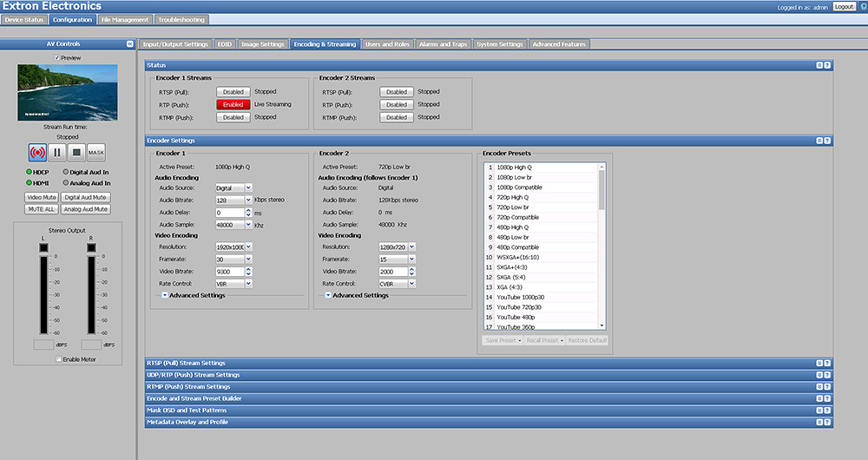Open the global help icon beside Logout
Image resolution: width=868 pixels, height=460 pixels.
coord(863,6)
